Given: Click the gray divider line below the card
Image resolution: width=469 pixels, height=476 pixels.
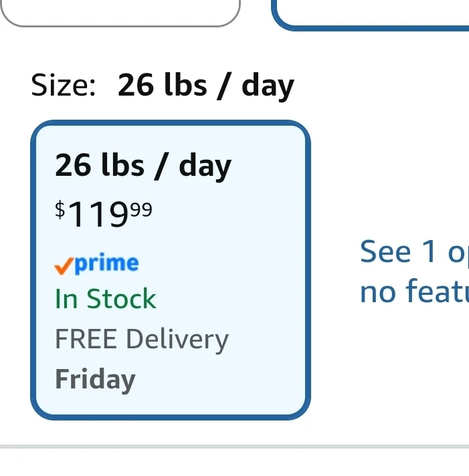Looking at the screenshot, I should click(x=234, y=447).
